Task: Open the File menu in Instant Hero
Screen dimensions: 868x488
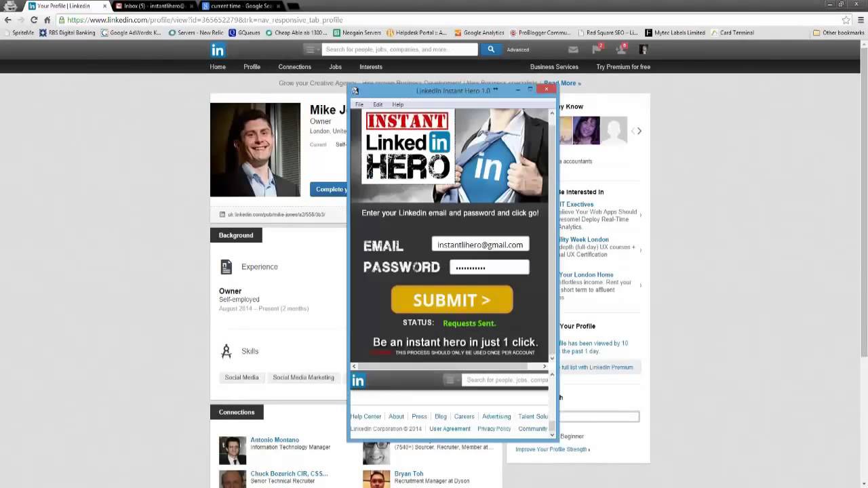Action: click(359, 104)
